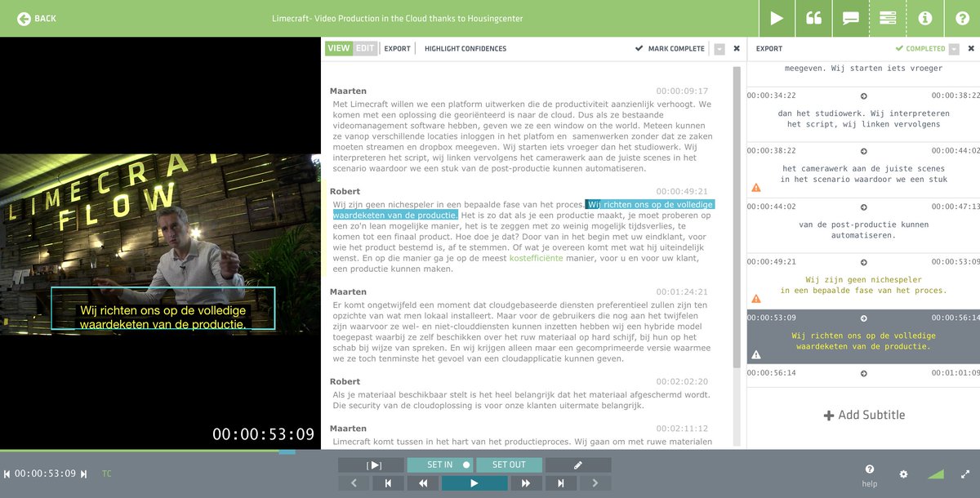Select the on-video subtitle text box
This screenshot has width=980, height=498.
coord(163,309)
